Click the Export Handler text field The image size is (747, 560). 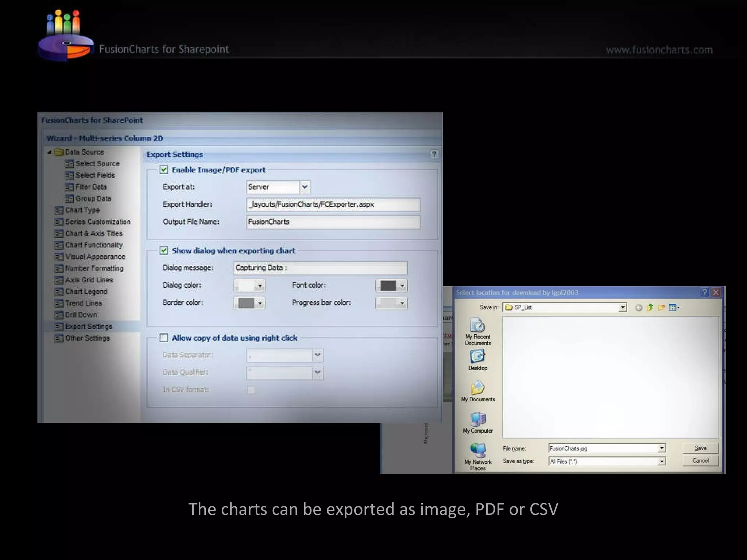click(333, 205)
